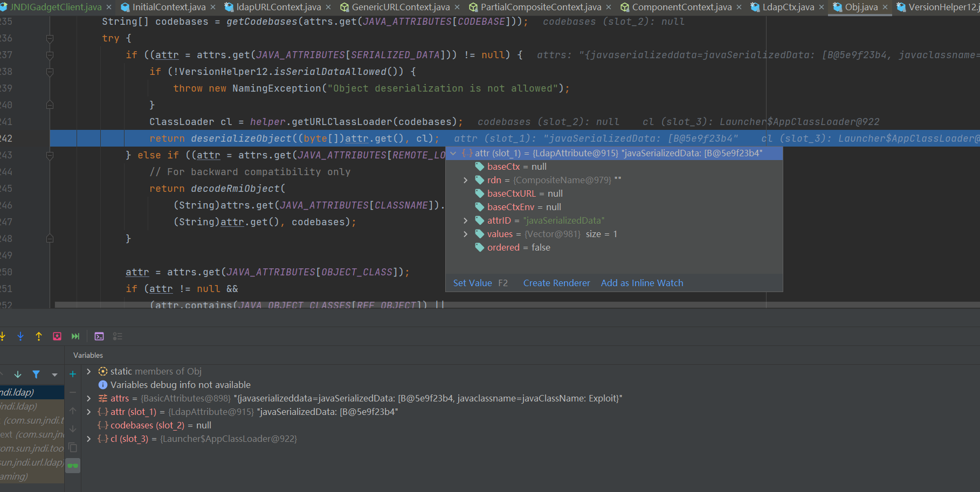Image resolution: width=980 pixels, height=492 pixels.
Task: Click the blue Force Step Into arrow
Action: [20, 336]
